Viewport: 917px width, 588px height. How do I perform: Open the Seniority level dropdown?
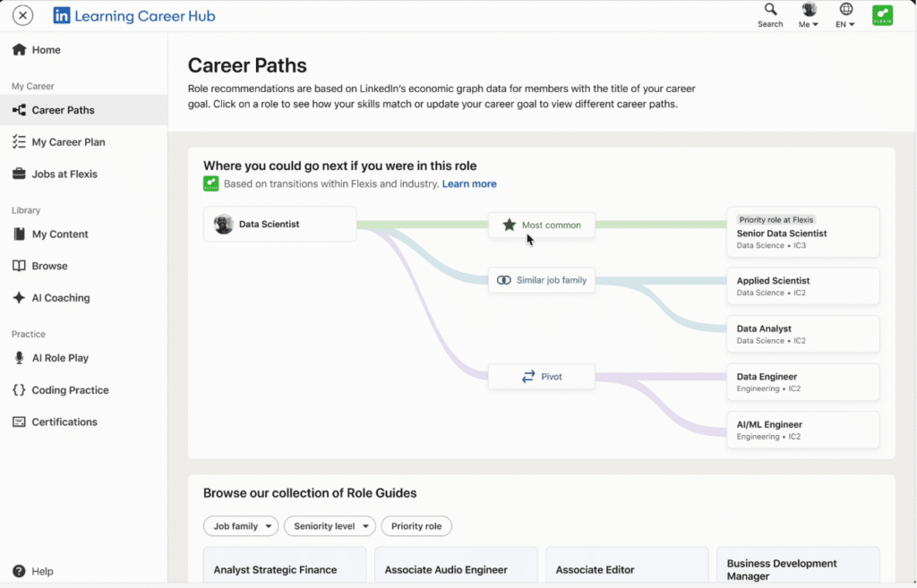(330, 526)
